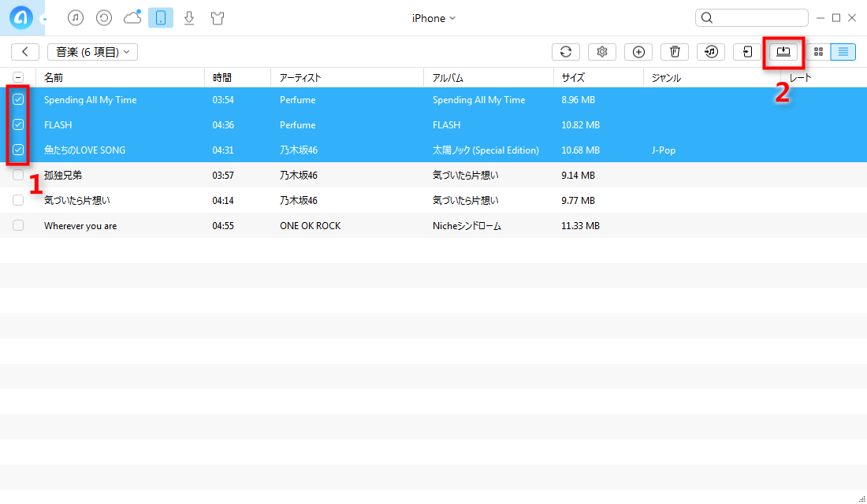867x504 pixels.
Task: Check the Wherever you are checkbox
Action: [18, 225]
